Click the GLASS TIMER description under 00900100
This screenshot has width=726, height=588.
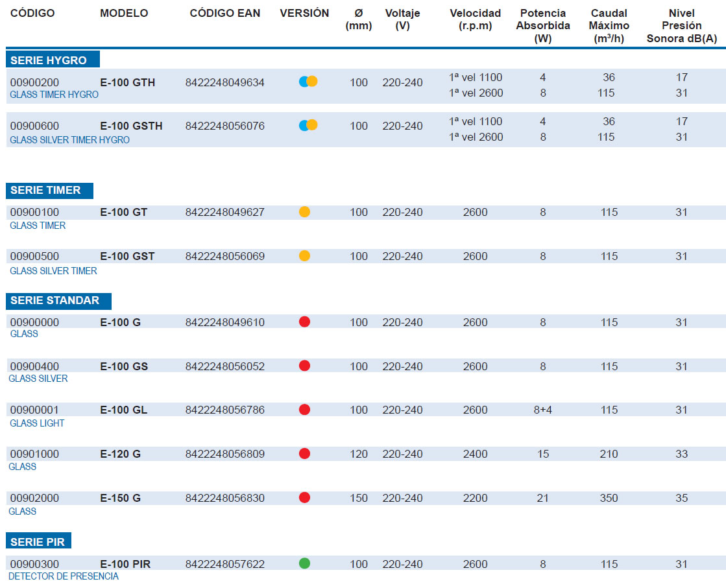pyautogui.click(x=38, y=226)
